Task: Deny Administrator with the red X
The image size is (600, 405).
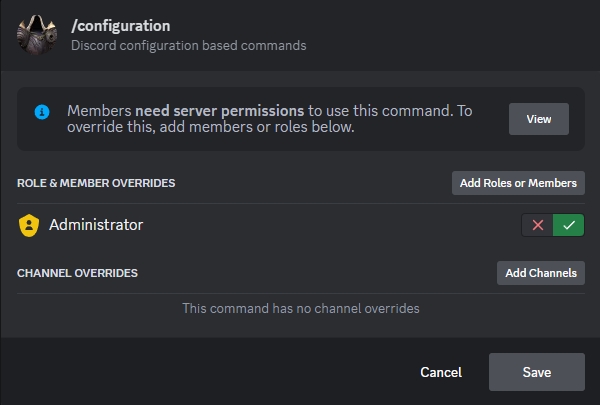Action: click(x=538, y=226)
